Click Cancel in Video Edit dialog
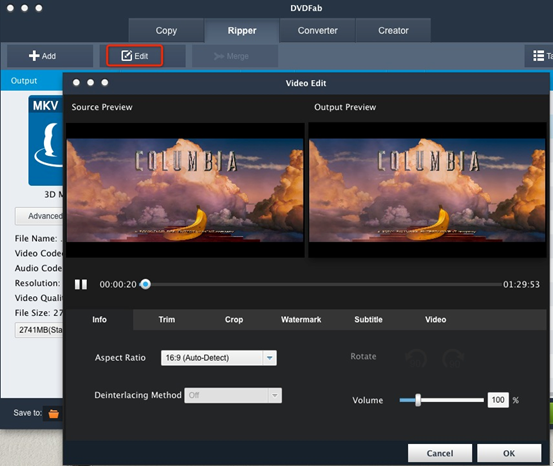This screenshot has height=466, width=554. pos(440,453)
